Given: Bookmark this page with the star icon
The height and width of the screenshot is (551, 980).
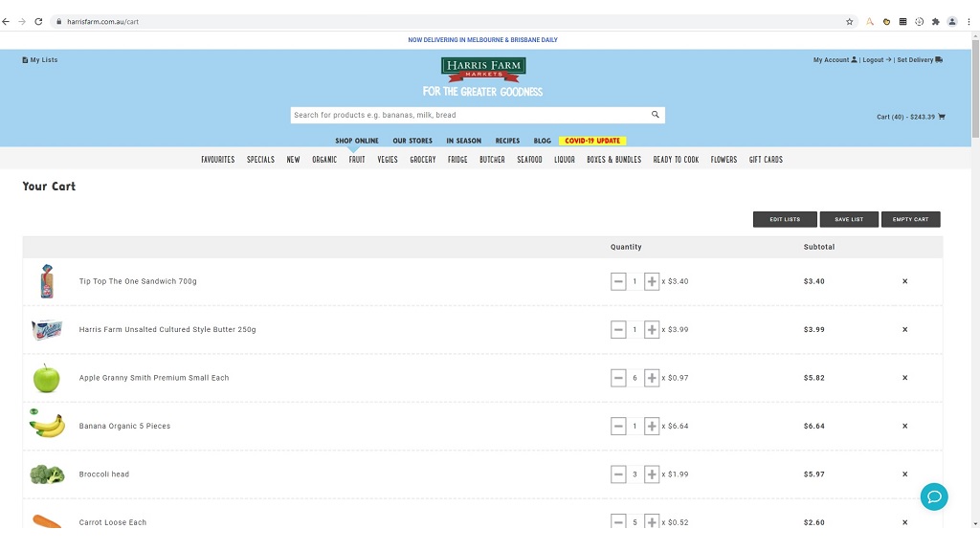Looking at the screenshot, I should click(x=849, y=21).
